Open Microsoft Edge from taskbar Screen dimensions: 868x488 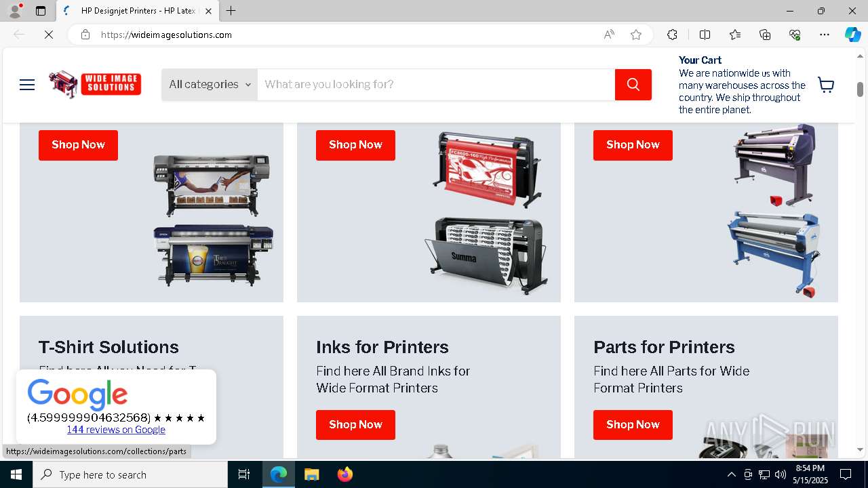click(x=279, y=474)
